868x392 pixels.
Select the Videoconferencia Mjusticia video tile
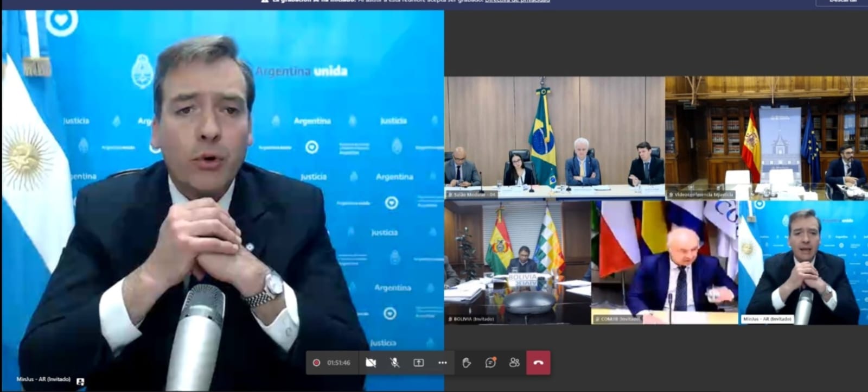[767, 138]
